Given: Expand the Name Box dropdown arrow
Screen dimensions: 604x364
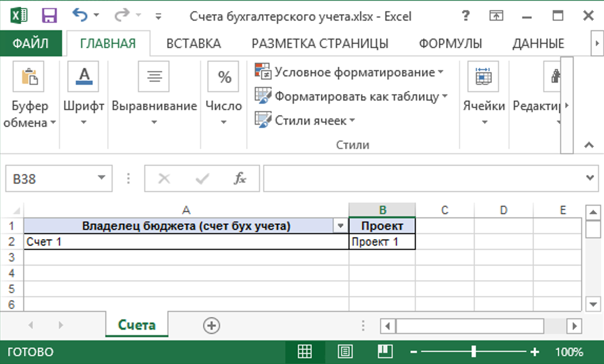Looking at the screenshot, I should click(x=101, y=178).
